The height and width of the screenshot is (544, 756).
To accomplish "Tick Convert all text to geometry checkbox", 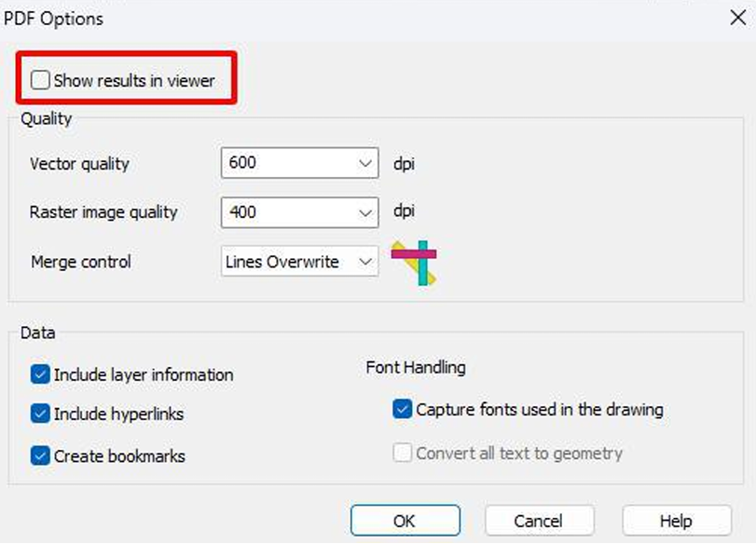I will tap(402, 453).
